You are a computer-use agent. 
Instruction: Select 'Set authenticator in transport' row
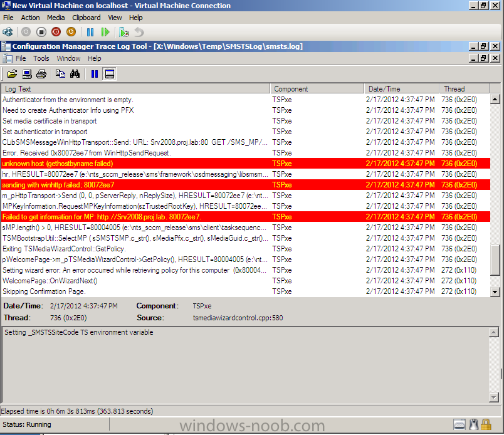[x=246, y=132]
